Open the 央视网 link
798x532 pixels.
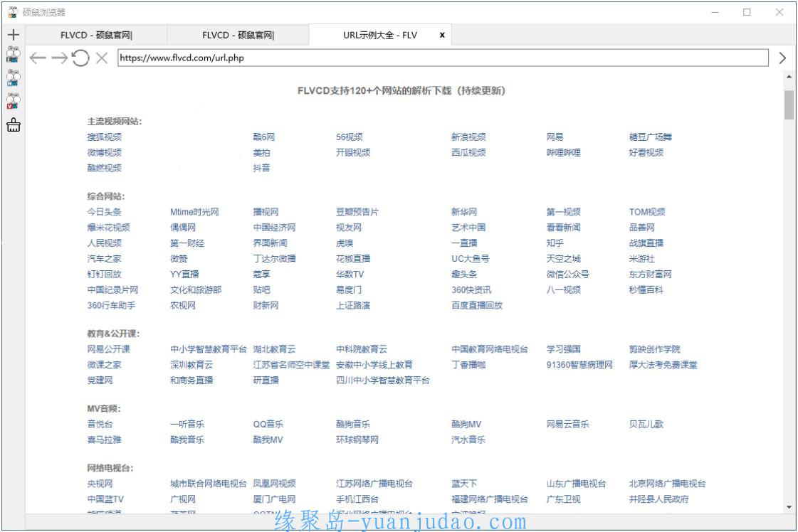click(x=100, y=484)
